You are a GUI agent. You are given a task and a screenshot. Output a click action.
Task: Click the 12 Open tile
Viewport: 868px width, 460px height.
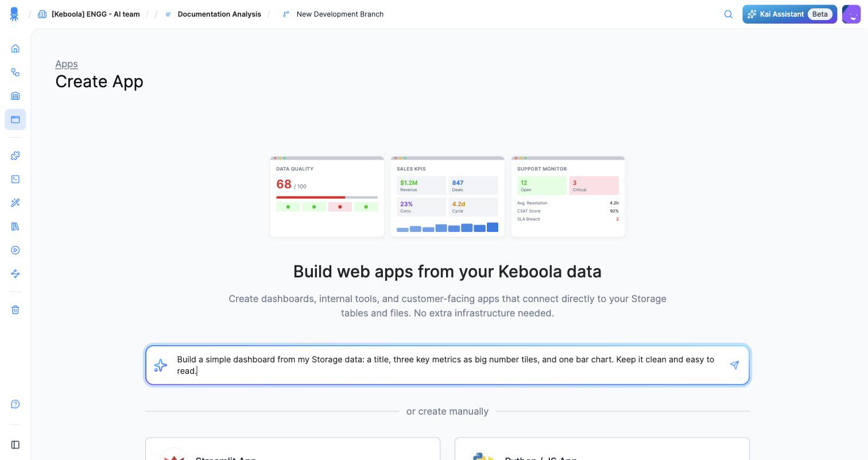(x=542, y=185)
